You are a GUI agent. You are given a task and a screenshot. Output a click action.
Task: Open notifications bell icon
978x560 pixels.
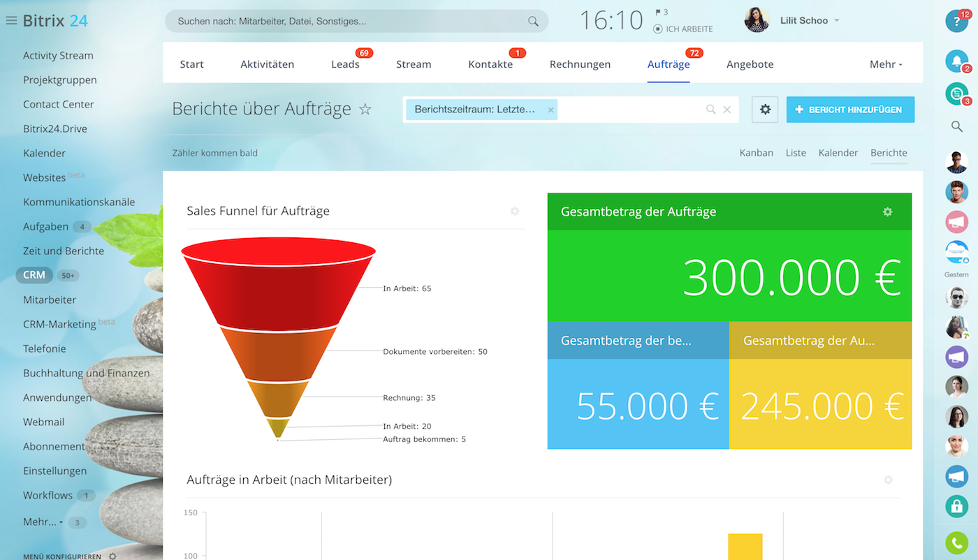tap(956, 61)
